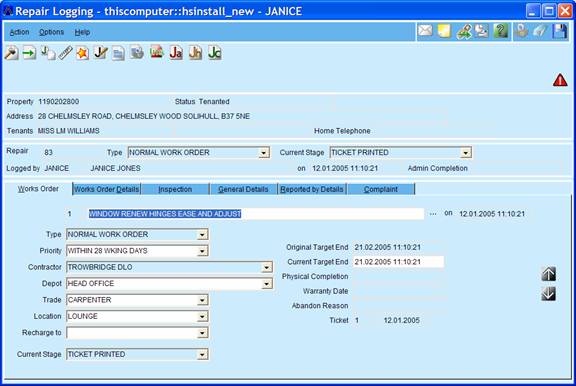
Task: Click repair number 83
Action: click(x=48, y=152)
